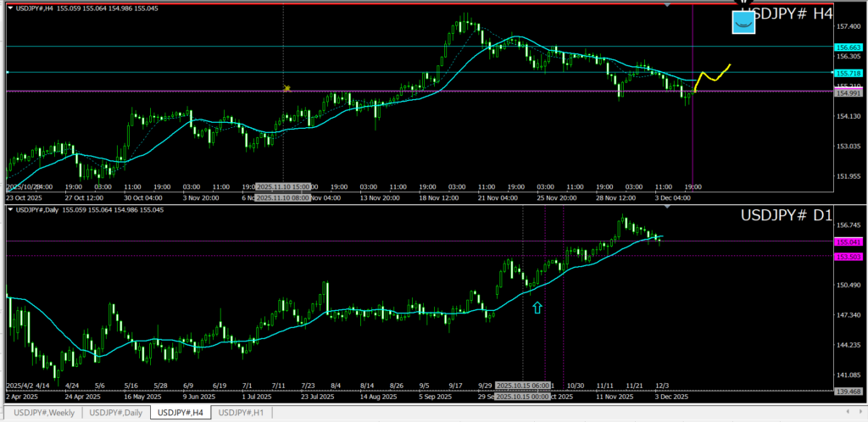
Task: Select the yellow X marker on H4 chart
Action: (287, 88)
